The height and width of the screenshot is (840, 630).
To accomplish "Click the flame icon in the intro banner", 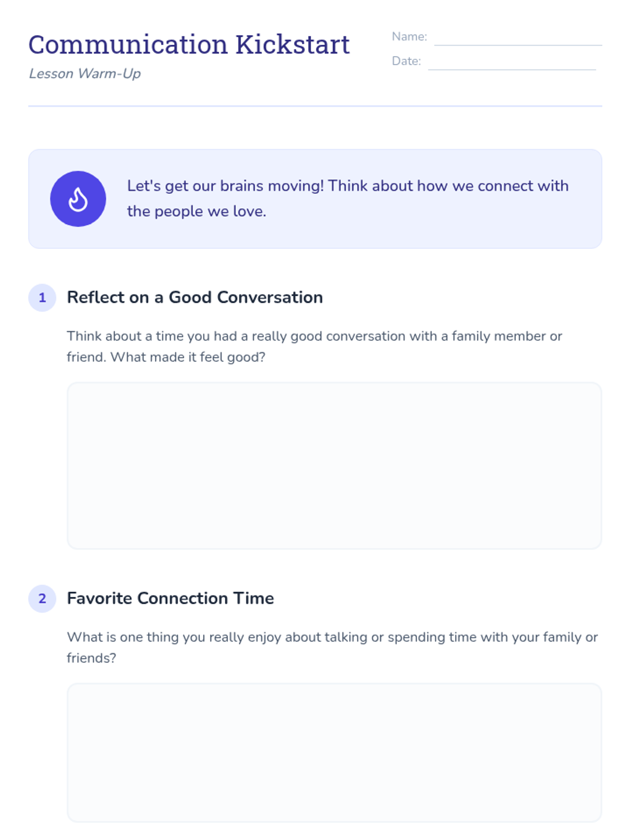I will (x=78, y=199).
